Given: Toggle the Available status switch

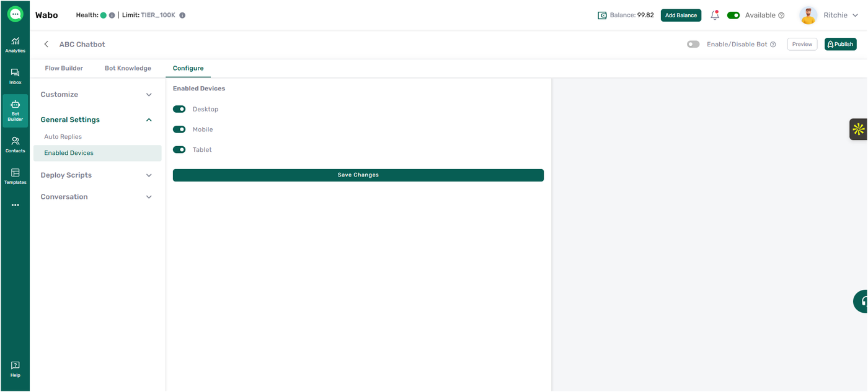Looking at the screenshot, I should 733,15.
